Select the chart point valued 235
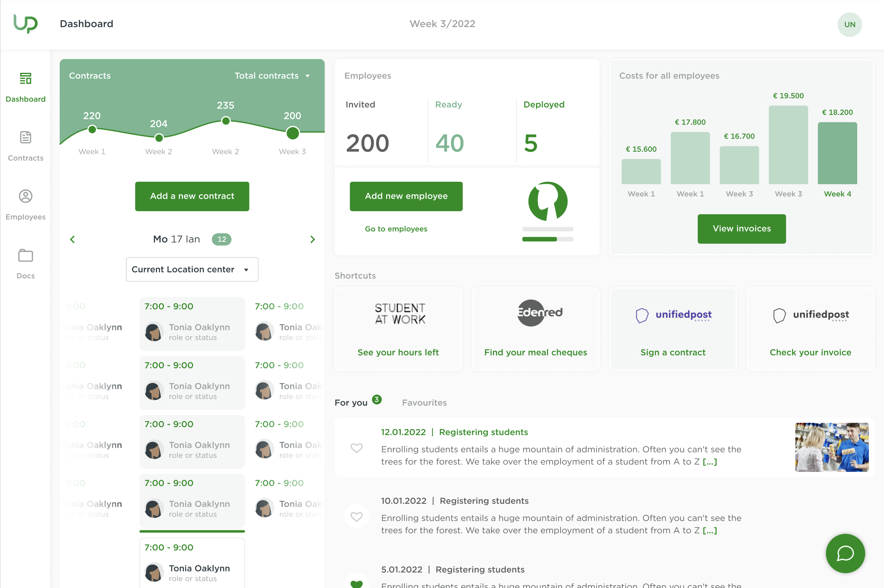884x588 pixels. tap(225, 121)
